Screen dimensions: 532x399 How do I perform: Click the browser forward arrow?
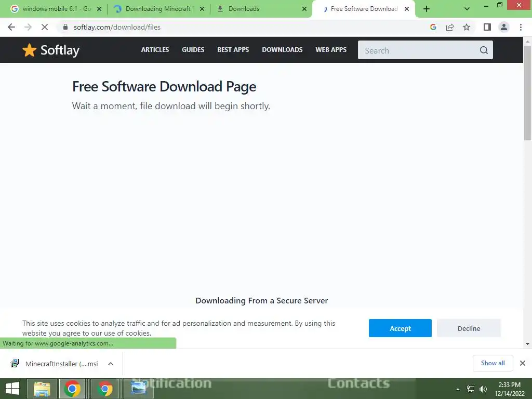coord(28,27)
